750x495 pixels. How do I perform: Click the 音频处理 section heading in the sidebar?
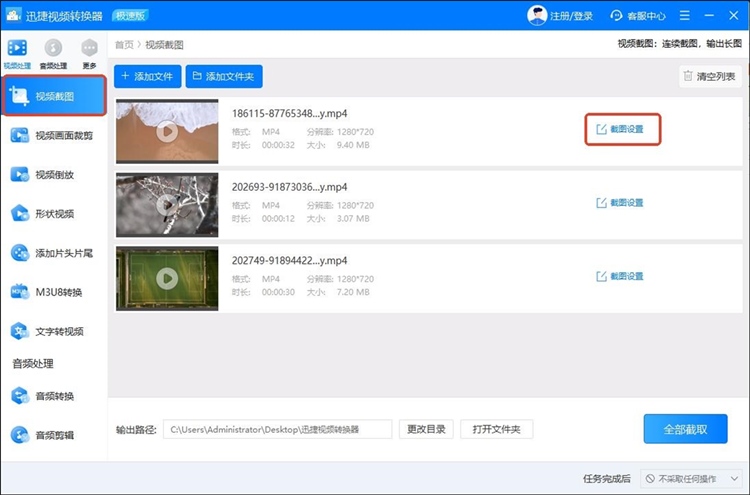[x=33, y=364]
